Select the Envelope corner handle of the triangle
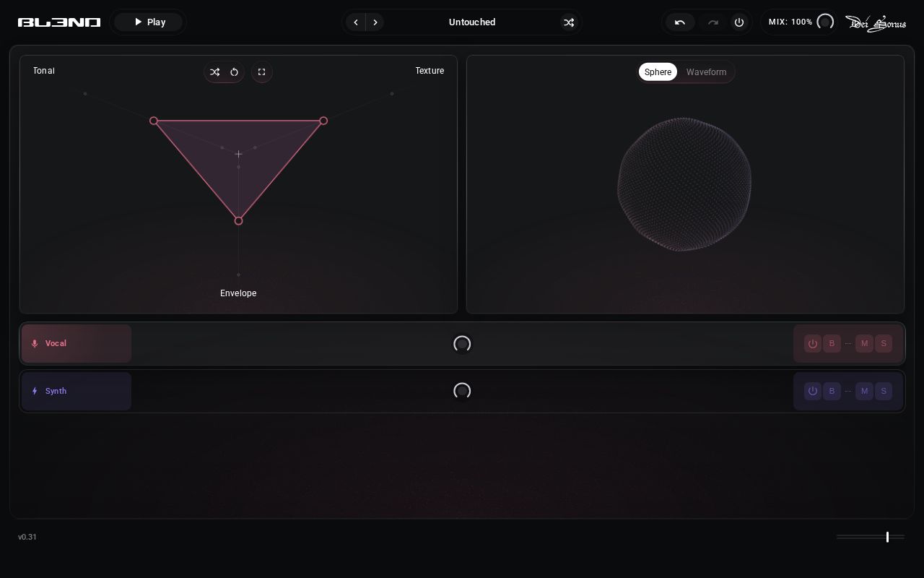 coord(238,220)
